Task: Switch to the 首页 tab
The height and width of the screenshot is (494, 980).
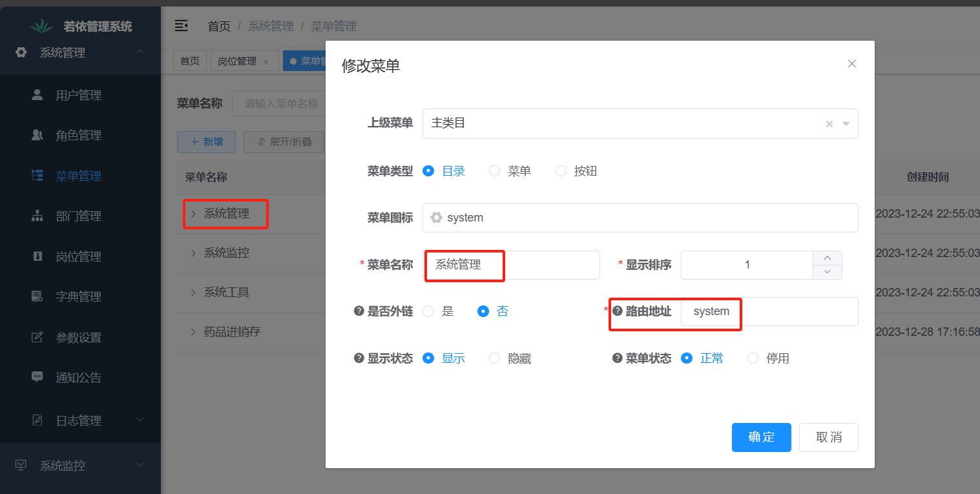Action: coord(190,61)
